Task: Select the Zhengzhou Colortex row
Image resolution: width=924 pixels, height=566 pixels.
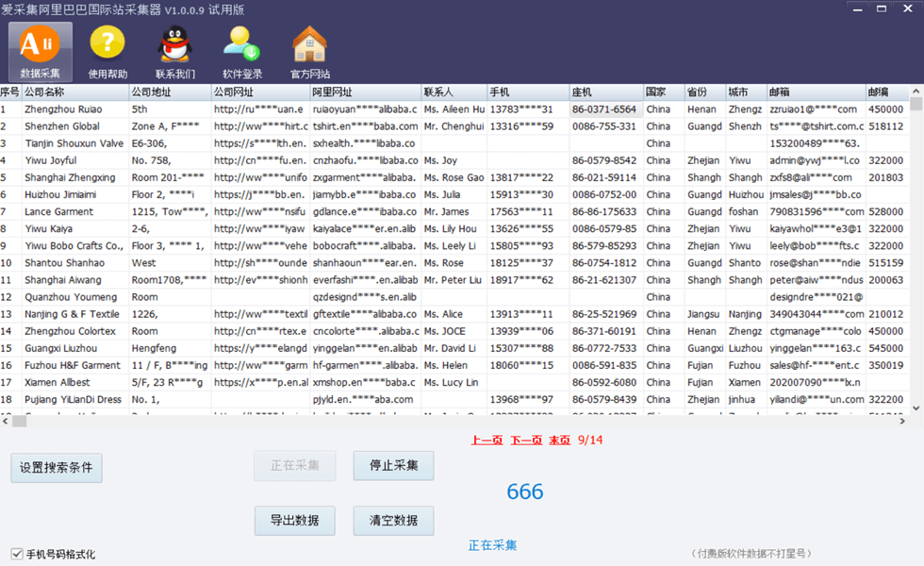Action: (454, 331)
